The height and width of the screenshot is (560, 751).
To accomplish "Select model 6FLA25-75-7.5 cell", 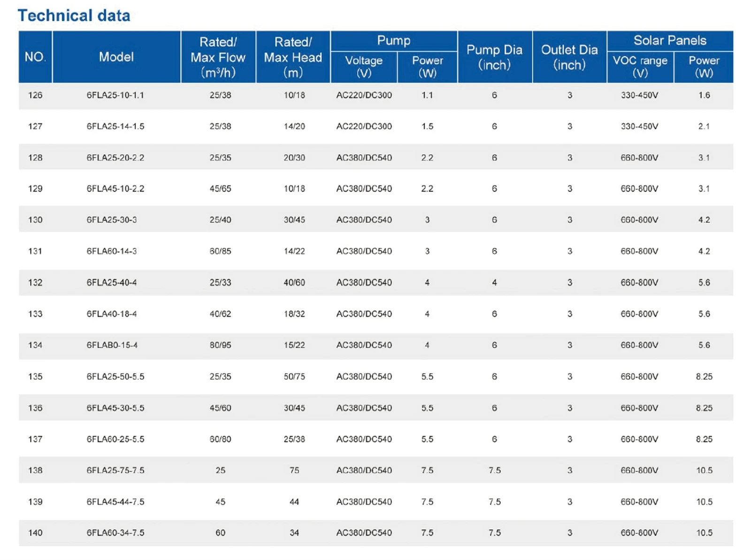I will click(115, 470).
